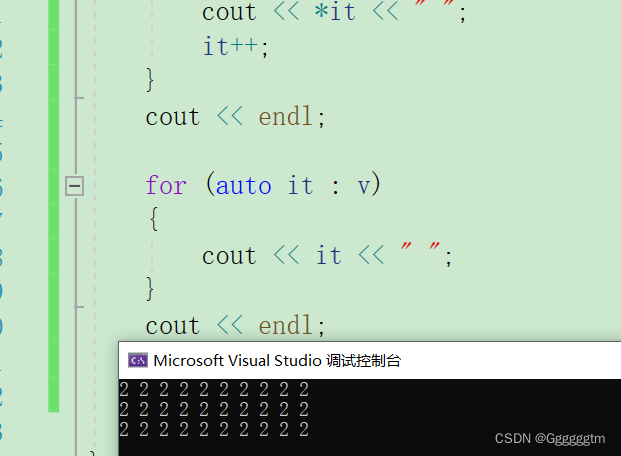The height and width of the screenshot is (456, 621).
Task: Click the closing brace after 'it++;'
Action: 150,80
